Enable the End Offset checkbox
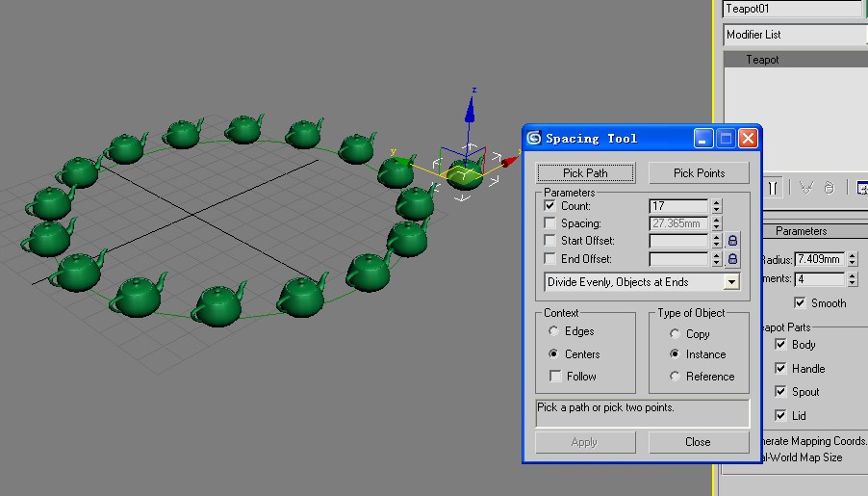Screen dimensions: 868x496 (549, 259)
